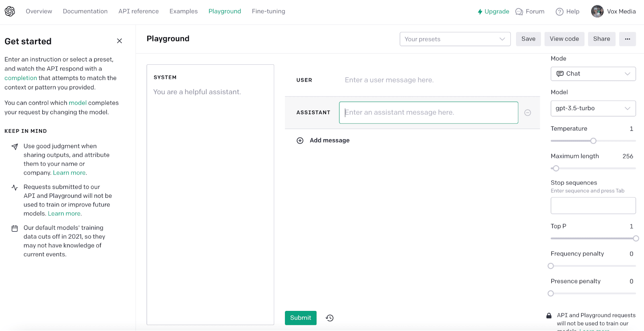Click the OpenAI logo icon
Viewport: 644px width, 331px height.
(x=10, y=11)
